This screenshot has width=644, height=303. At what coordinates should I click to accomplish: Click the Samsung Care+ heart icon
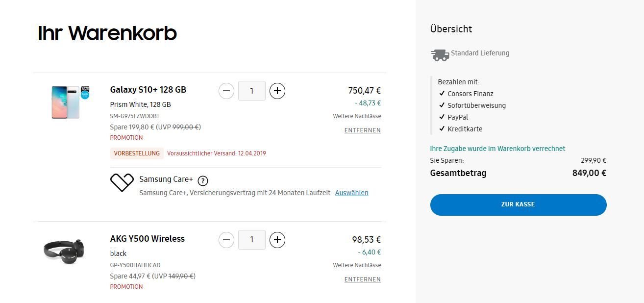coord(122,182)
